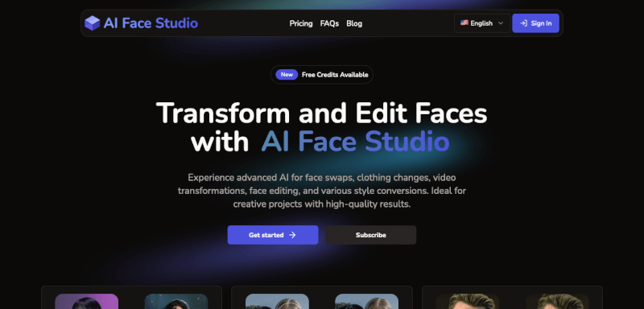
Task: Open the AI Face Studio home link text
Action: (x=151, y=23)
